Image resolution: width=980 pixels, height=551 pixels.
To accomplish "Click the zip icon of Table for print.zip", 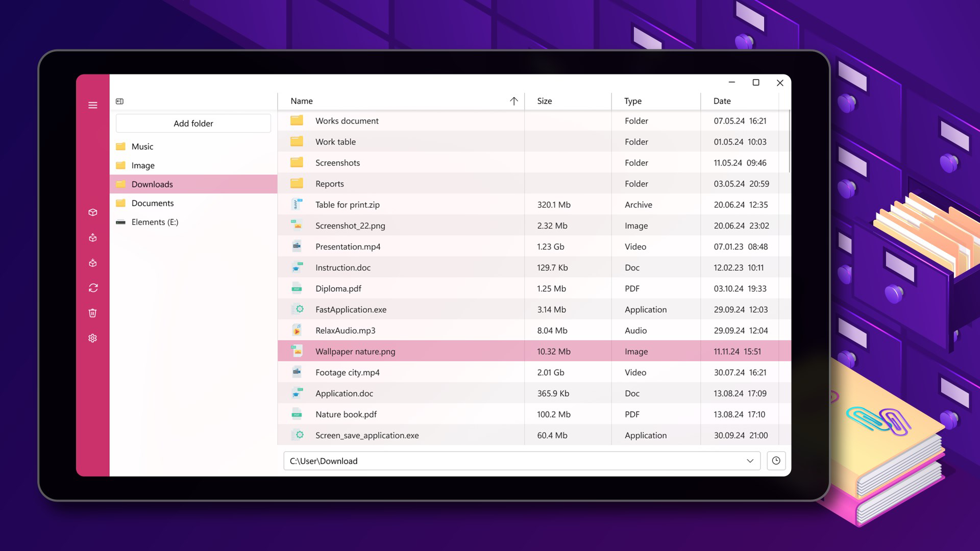I will 297,204.
